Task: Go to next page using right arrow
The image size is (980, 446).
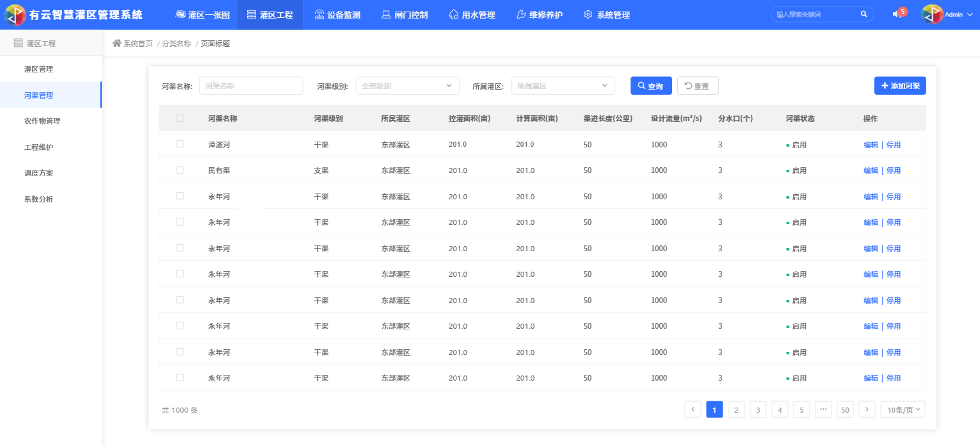Action: (867, 409)
